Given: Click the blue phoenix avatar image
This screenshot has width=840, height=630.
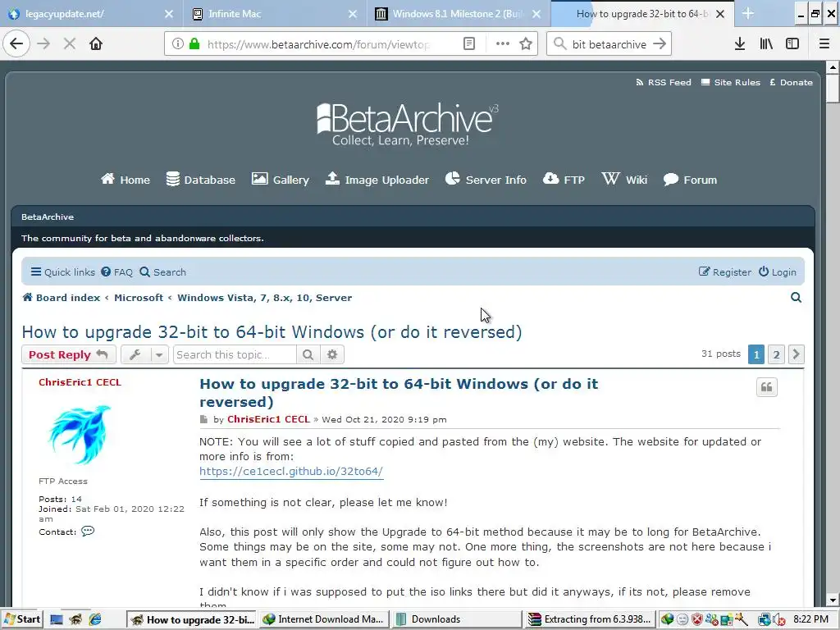Looking at the screenshot, I should pyautogui.click(x=80, y=434).
